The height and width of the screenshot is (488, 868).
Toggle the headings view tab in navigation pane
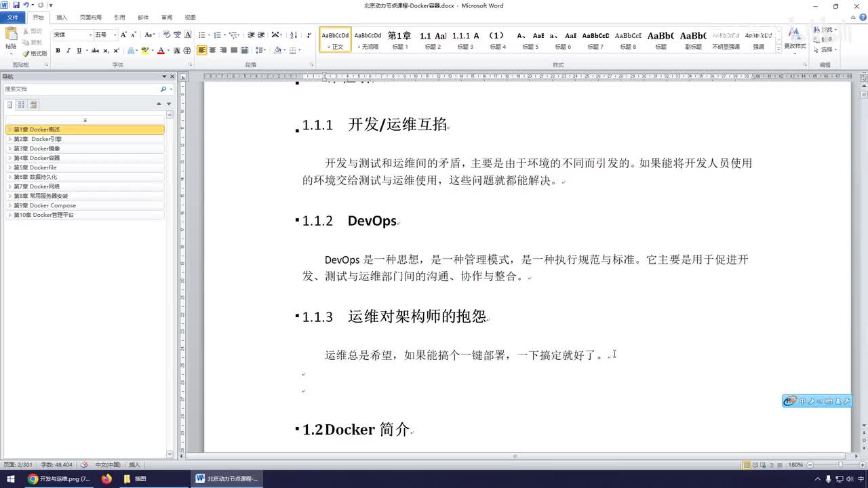click(x=9, y=104)
